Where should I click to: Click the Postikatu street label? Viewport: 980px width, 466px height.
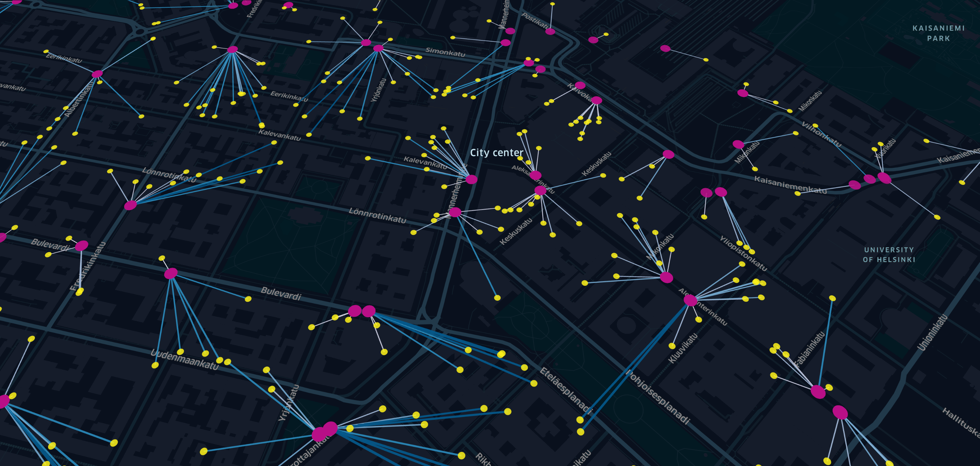[x=535, y=21]
